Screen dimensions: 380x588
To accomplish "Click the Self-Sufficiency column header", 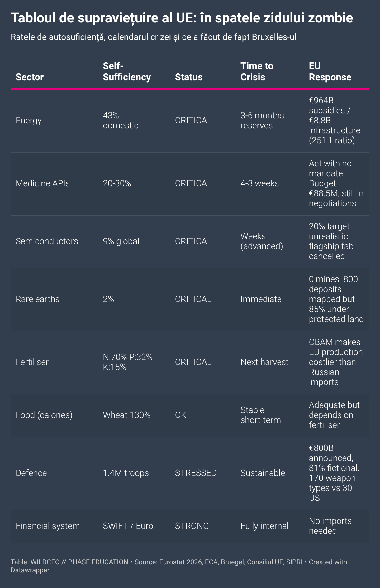I will coord(127,71).
